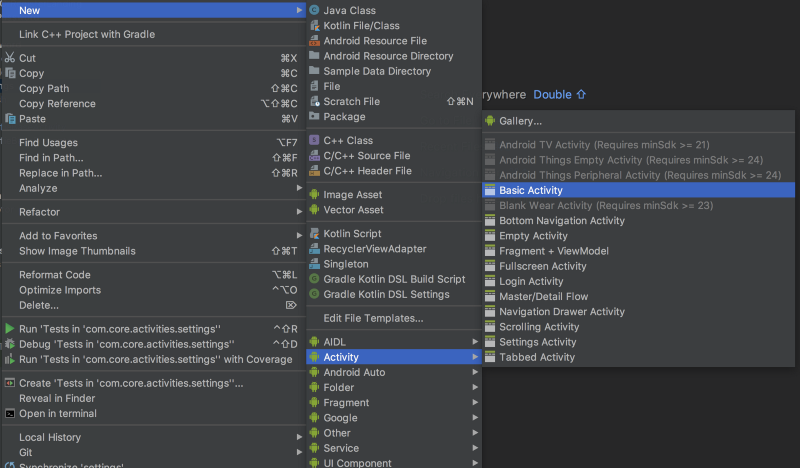Open Edit File Templates dialog
This screenshot has height=468, width=800.
pyautogui.click(x=394, y=318)
